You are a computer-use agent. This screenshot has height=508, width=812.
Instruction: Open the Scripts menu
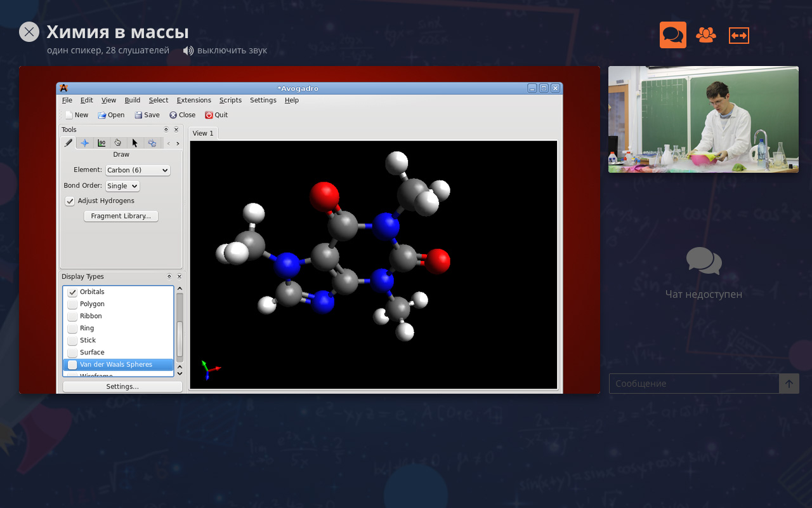(x=231, y=100)
